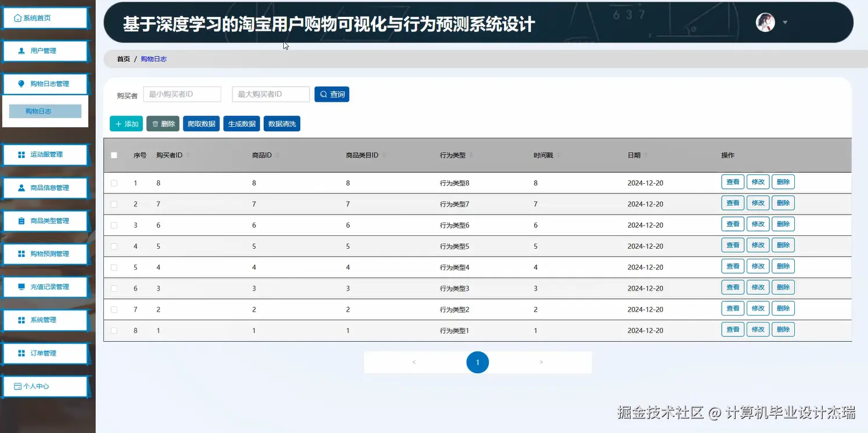The height and width of the screenshot is (433, 868).
Task: Go to the previous page arrow
Action: [414, 362]
